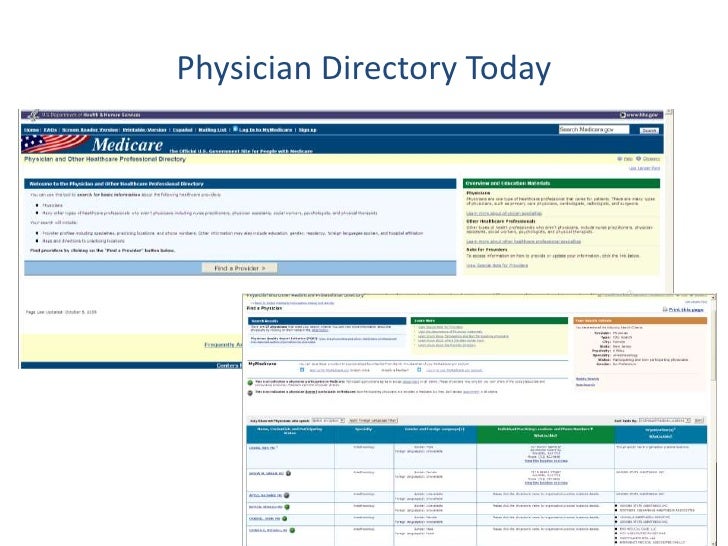Image resolution: width=728 pixels, height=546 pixels.
Task: Open the Sort Table By dropdown
Action: click(664, 421)
